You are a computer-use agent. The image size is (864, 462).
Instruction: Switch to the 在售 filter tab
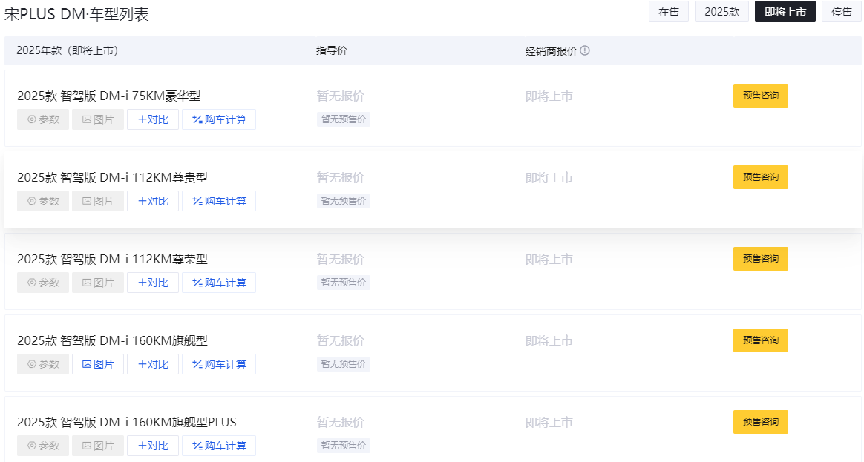668,12
